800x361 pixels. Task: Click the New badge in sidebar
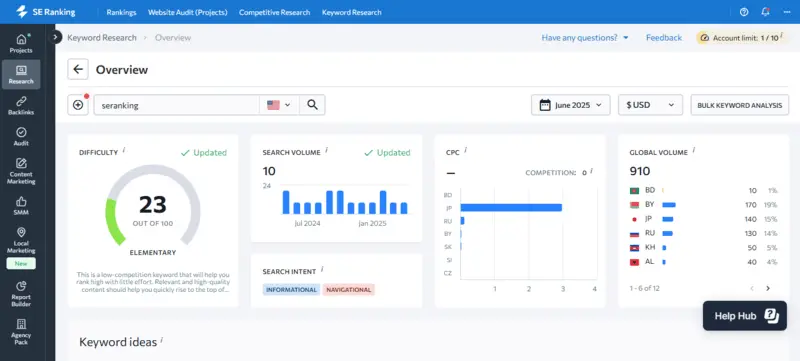pyautogui.click(x=21, y=264)
